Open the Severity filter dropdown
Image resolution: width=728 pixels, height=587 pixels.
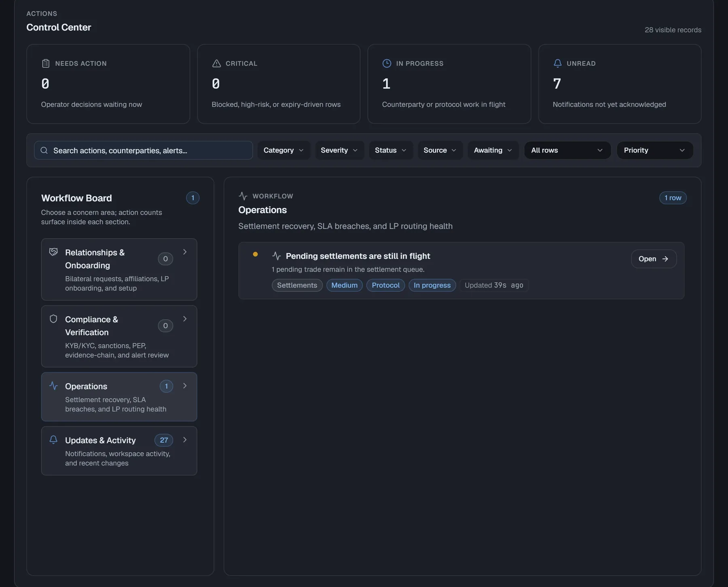339,150
